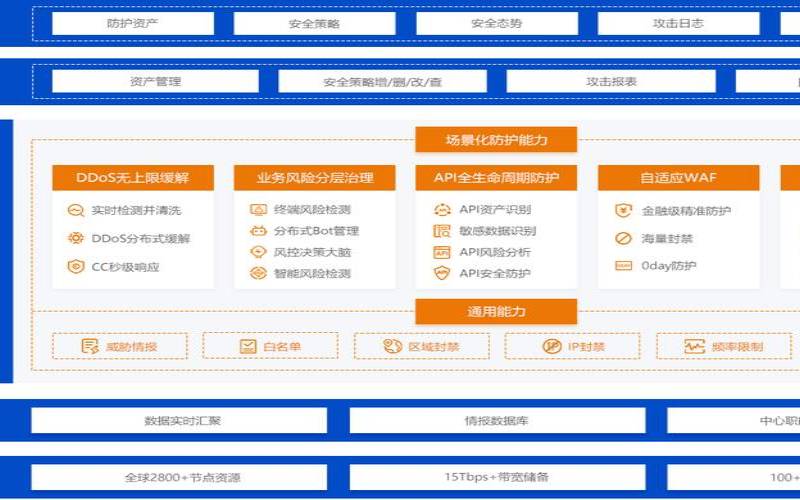This screenshot has width=800, height=500.
Task: Click the 区域封禁 globe icon
Action: coord(392,346)
